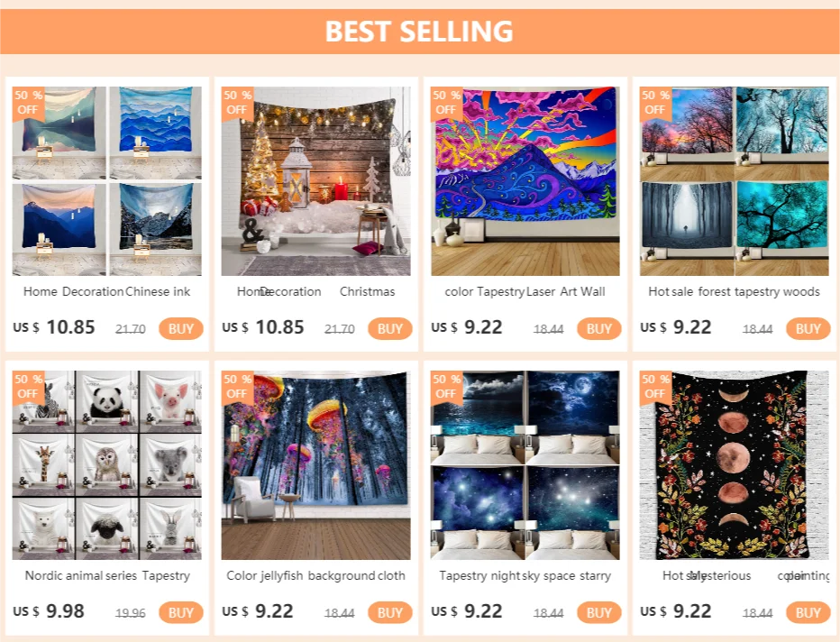Open the colorful jellyfish forest image
Screen dimensions: 840x642
[316, 465]
